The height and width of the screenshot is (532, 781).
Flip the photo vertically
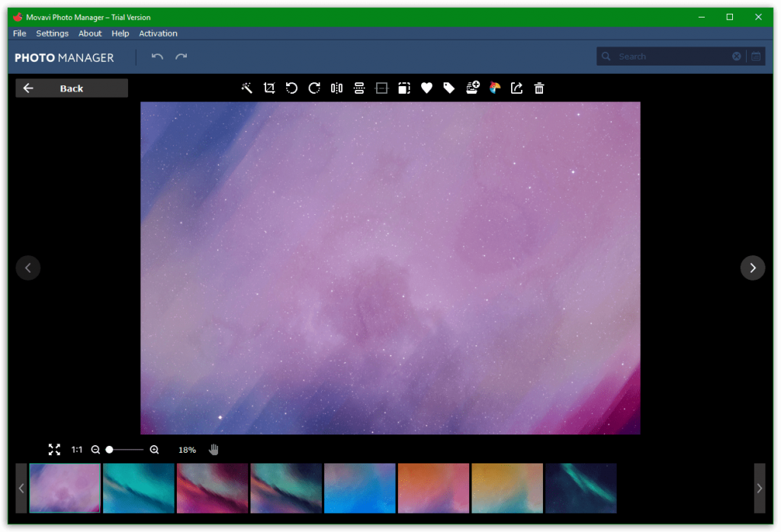coord(359,88)
